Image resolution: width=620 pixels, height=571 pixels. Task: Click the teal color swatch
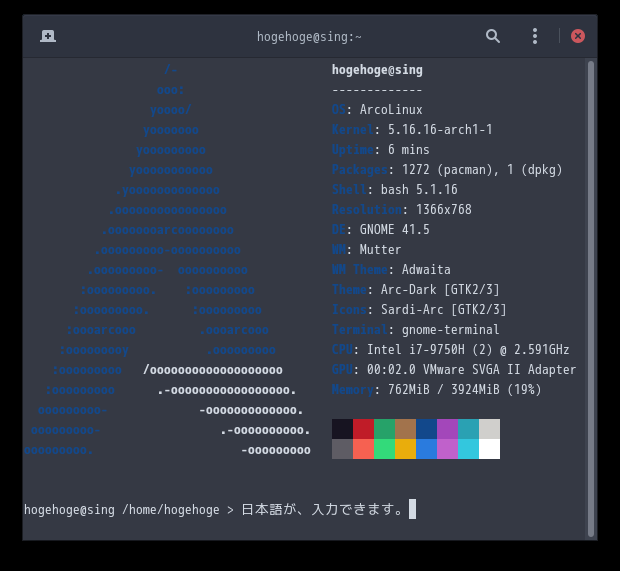tap(468, 429)
